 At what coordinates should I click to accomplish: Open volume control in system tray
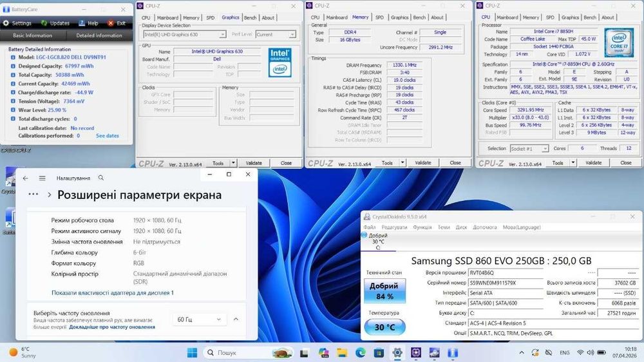point(591,352)
